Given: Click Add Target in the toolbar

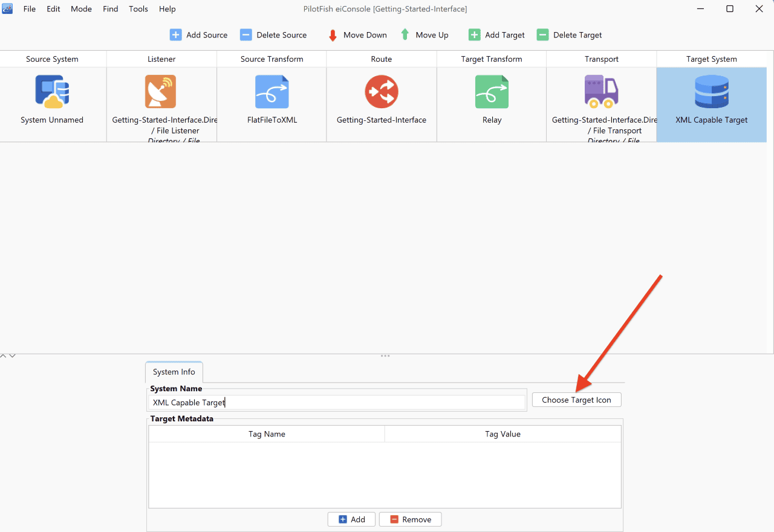Looking at the screenshot, I should coord(497,35).
